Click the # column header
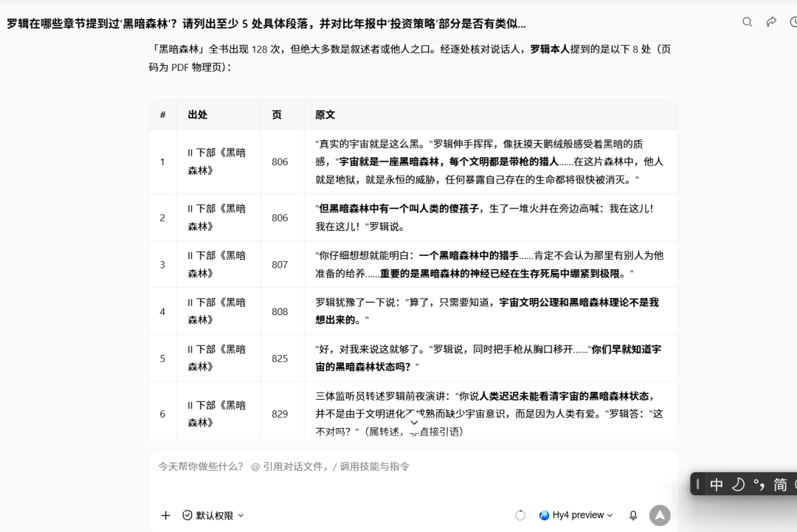This screenshot has width=797, height=532. pyautogui.click(x=162, y=115)
